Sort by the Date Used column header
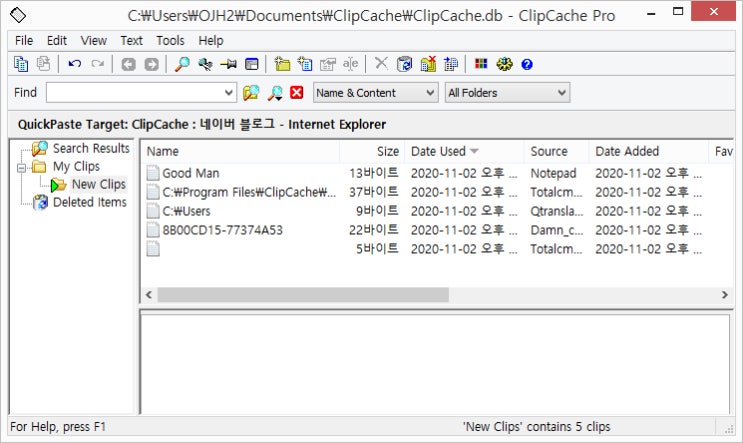 tap(464, 152)
